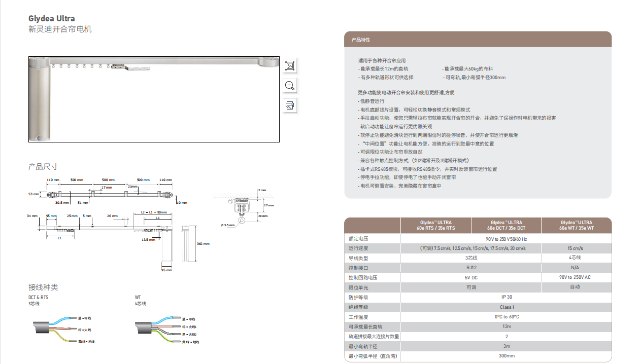Click the print image icon
Screen dimensions: 640x364
coord(290,105)
